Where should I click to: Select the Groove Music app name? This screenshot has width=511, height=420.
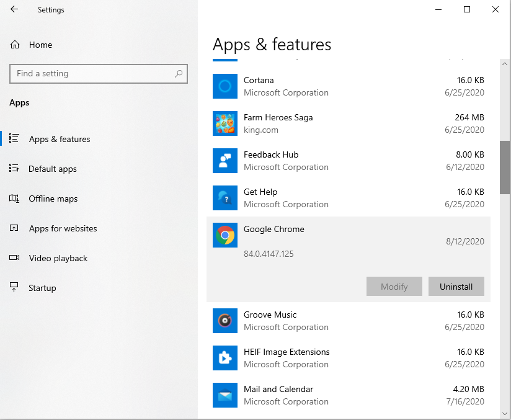pyautogui.click(x=270, y=315)
